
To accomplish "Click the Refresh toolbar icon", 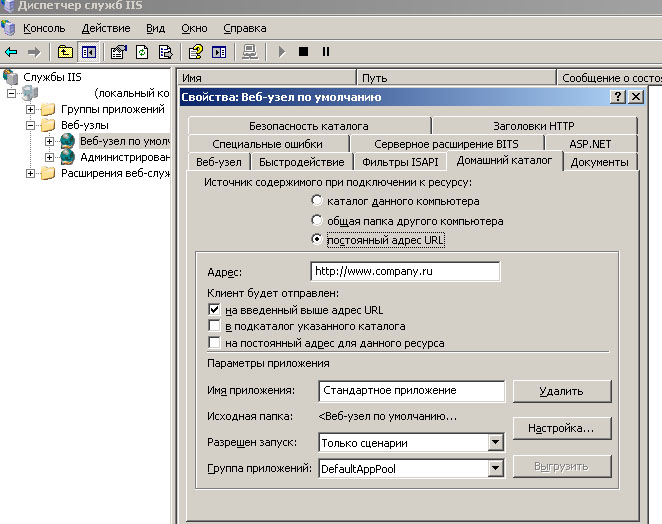I will (142, 52).
